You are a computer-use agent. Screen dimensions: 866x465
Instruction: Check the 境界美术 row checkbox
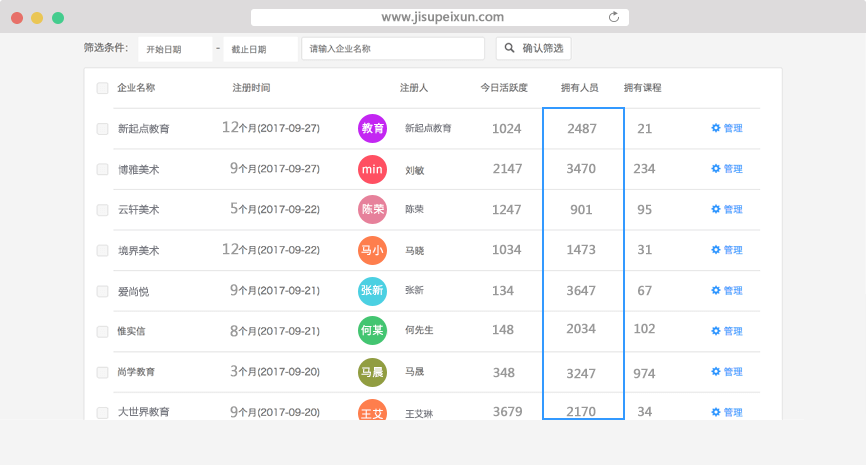pos(102,250)
